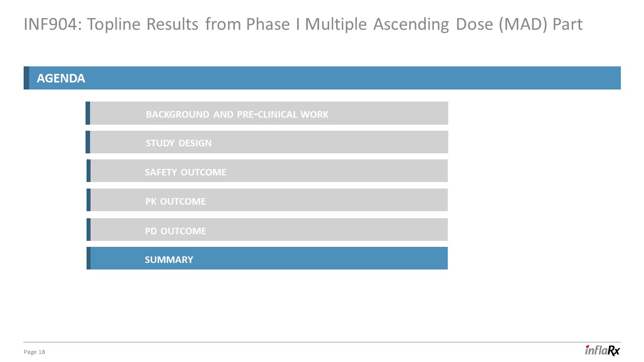
Task: Click the word AGENDA in the header
Action: point(61,78)
